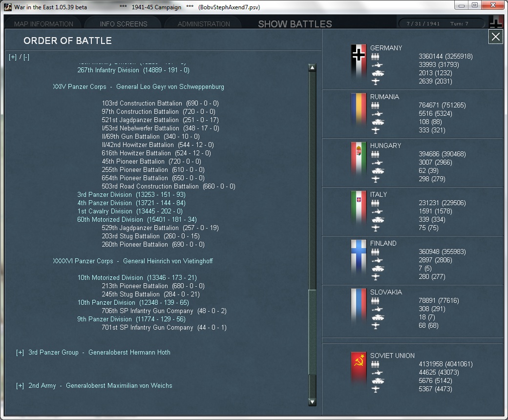The width and height of the screenshot is (508, 420).
Task: Collapse all entries with [-]
Action: [26, 57]
